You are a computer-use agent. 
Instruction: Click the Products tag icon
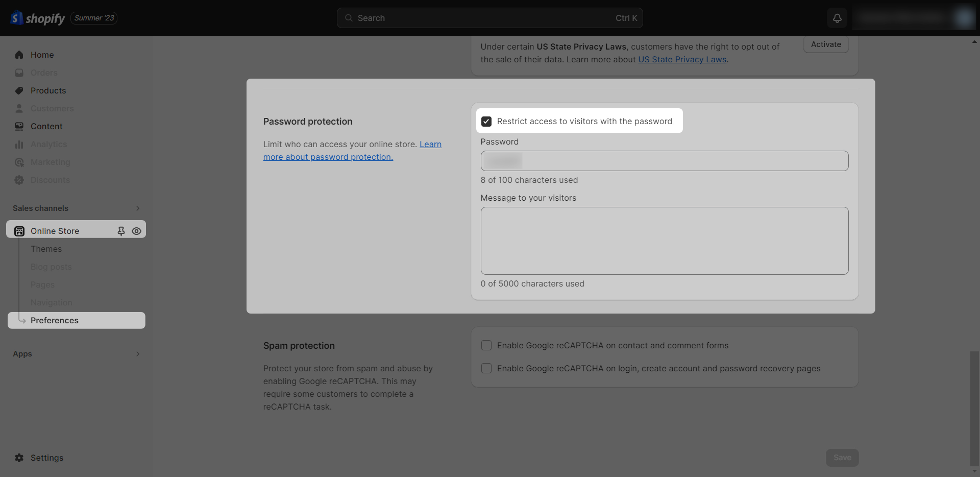[19, 90]
